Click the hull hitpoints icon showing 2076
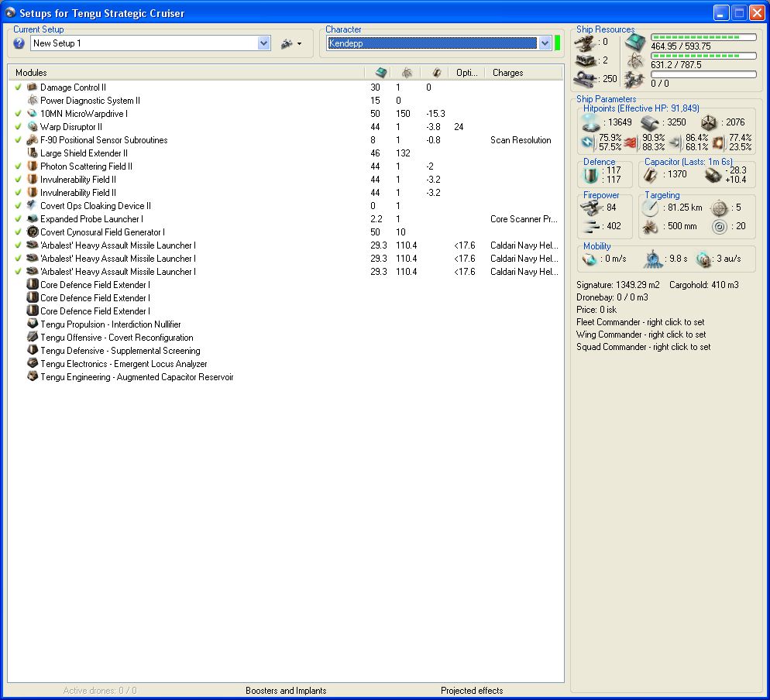The height and width of the screenshot is (700, 770). coord(709,122)
